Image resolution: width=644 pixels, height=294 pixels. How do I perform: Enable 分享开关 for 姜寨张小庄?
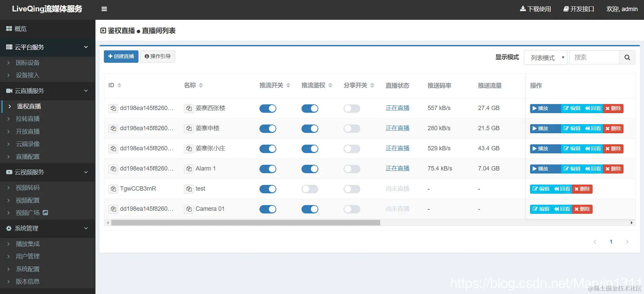pyautogui.click(x=352, y=149)
